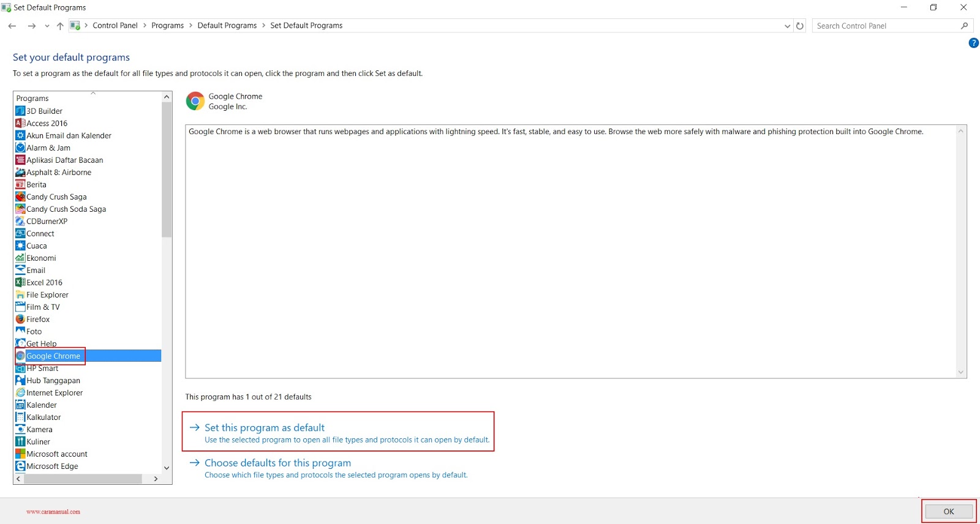Click the 3D Builder program icon
Screen dimensions: 980x524
(20, 111)
